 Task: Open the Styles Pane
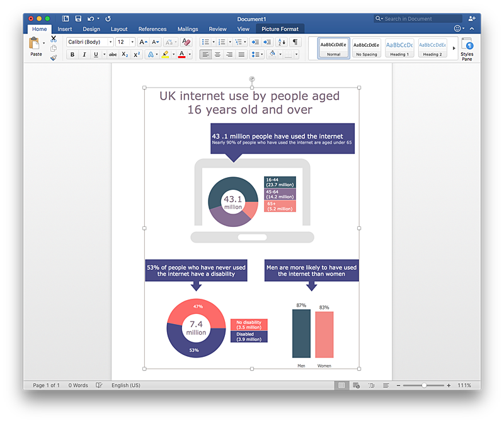(x=467, y=49)
